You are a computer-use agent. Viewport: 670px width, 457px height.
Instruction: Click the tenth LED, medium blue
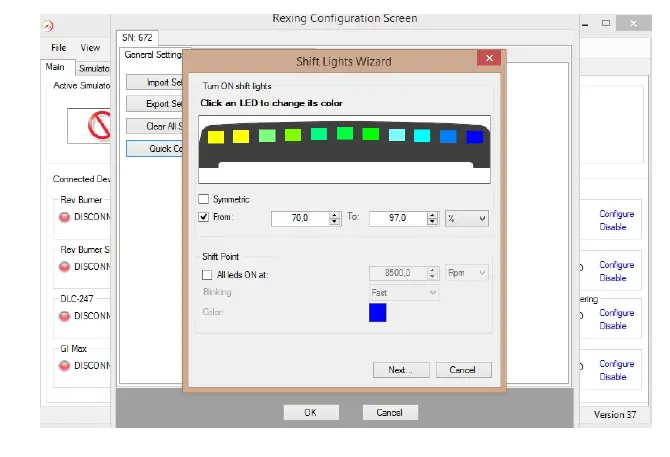(x=448, y=136)
